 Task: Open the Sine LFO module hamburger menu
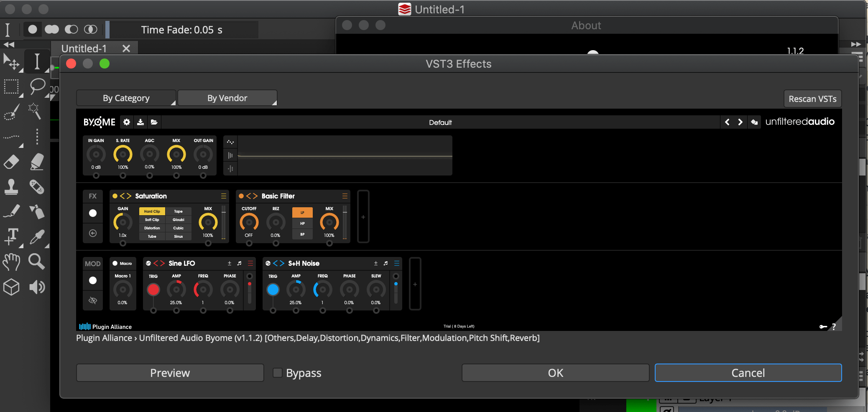(250, 263)
